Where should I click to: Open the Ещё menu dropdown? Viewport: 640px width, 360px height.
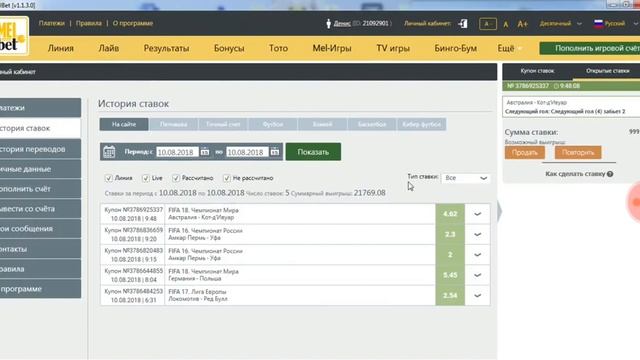pyautogui.click(x=509, y=48)
